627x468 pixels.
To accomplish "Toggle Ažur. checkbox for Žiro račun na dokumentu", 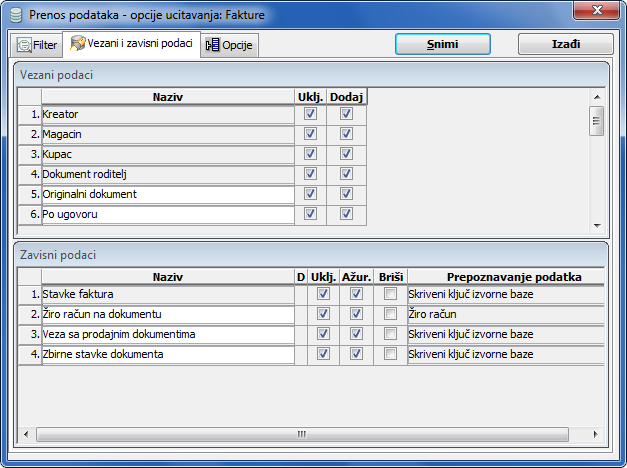I will [356, 314].
